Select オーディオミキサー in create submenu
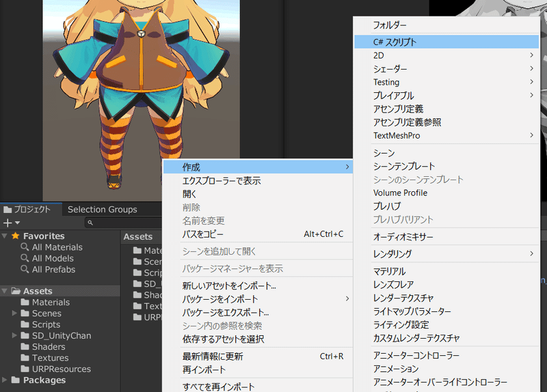 [446, 237]
